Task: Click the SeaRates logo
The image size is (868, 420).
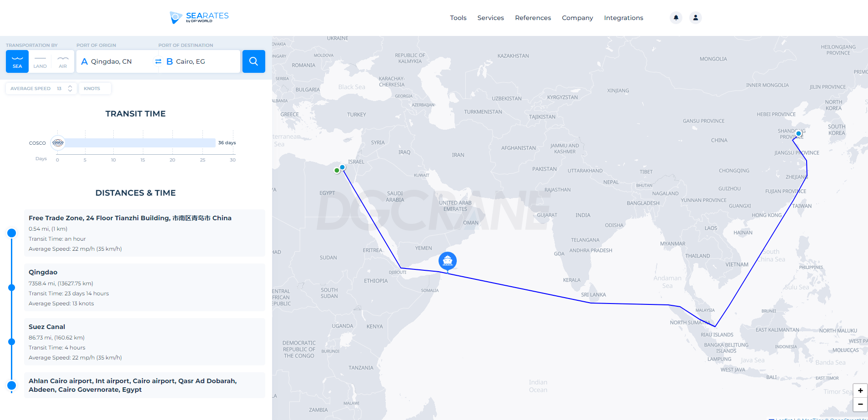Action: (x=199, y=17)
